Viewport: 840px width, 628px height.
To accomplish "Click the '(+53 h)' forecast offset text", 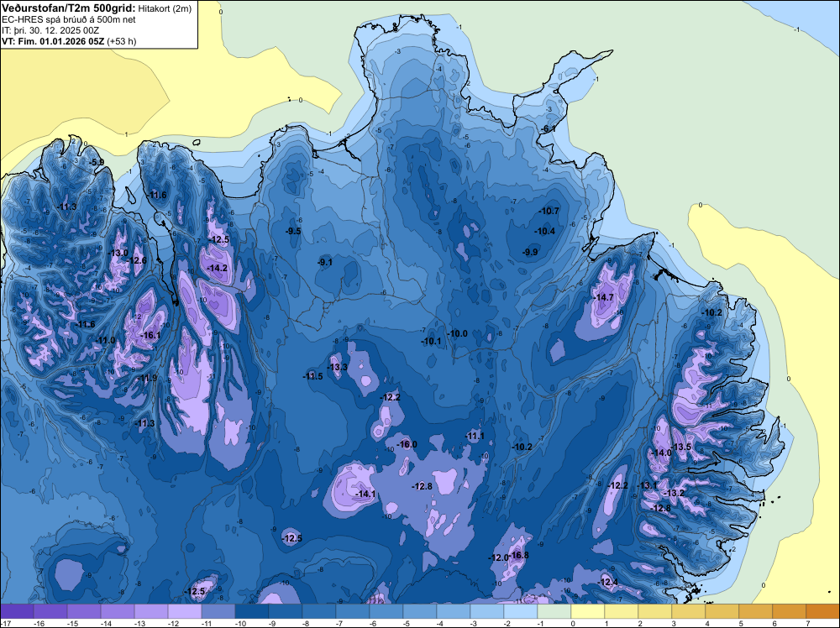I will click(x=122, y=41).
